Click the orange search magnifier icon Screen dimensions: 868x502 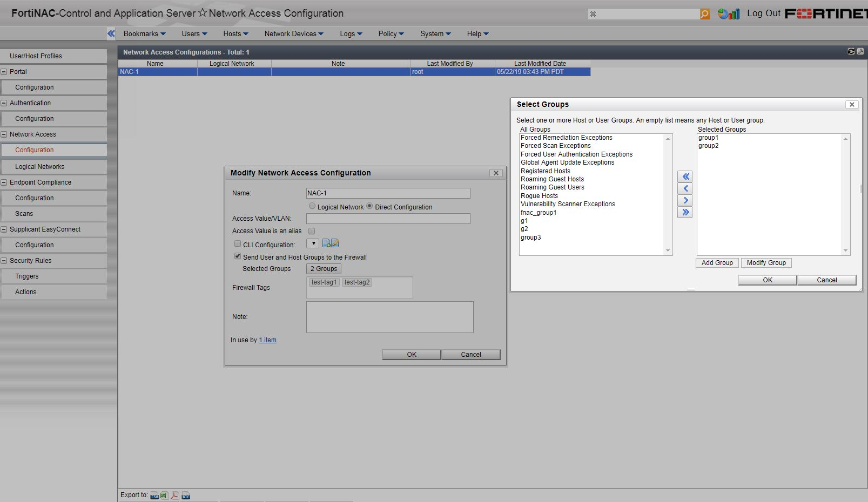(705, 14)
